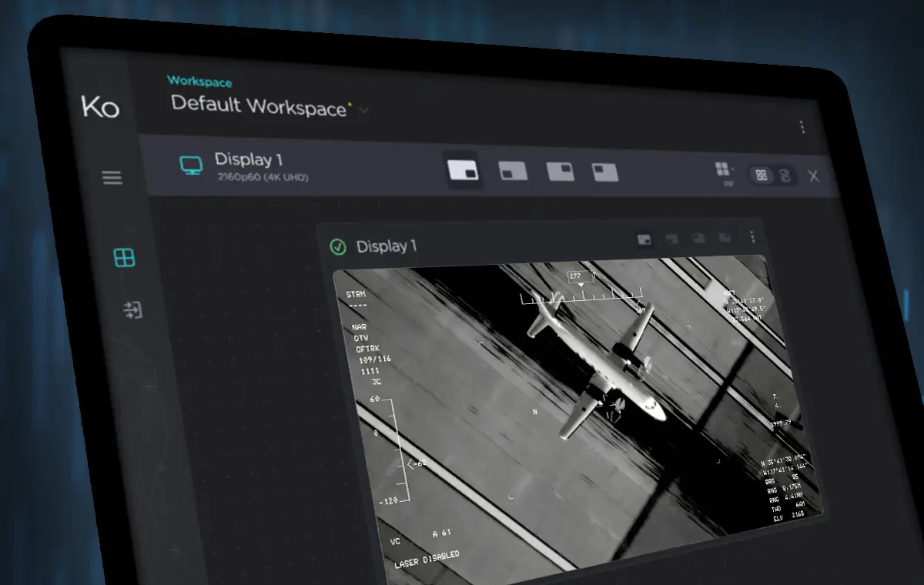This screenshot has height=585, width=924.
Task: Click the LASER DISABLED text in the video
Action: click(427, 559)
